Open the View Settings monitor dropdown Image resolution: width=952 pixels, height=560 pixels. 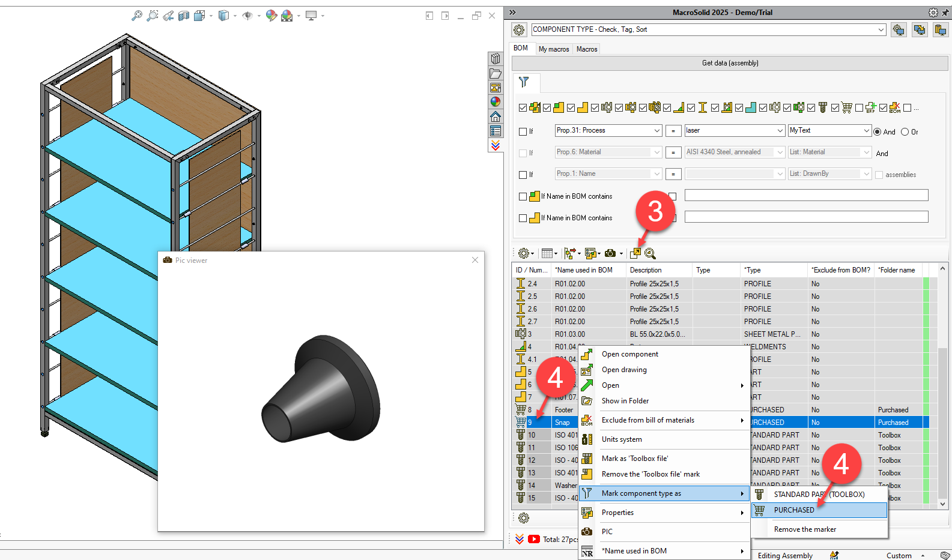[x=323, y=16]
